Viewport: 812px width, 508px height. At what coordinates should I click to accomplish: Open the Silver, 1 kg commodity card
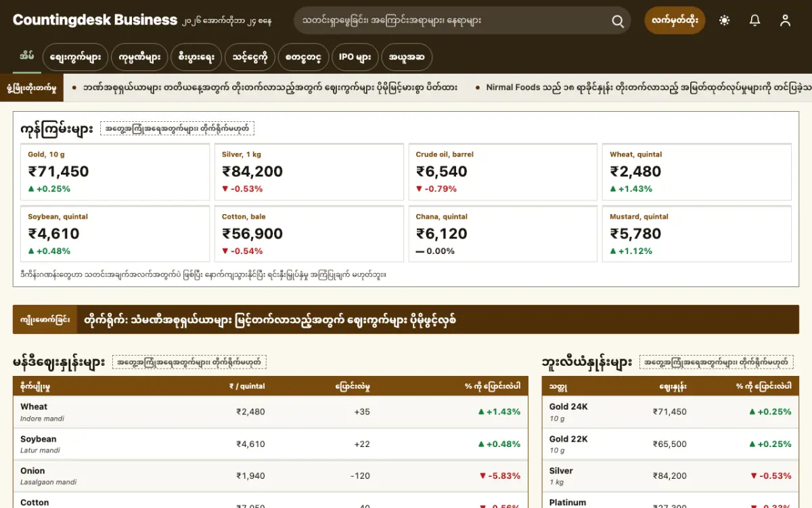(309, 172)
